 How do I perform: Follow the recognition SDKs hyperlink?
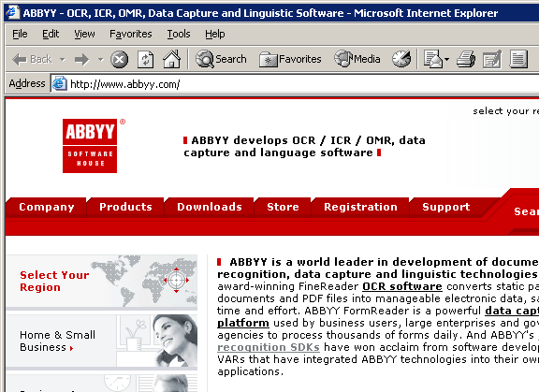pos(269,347)
